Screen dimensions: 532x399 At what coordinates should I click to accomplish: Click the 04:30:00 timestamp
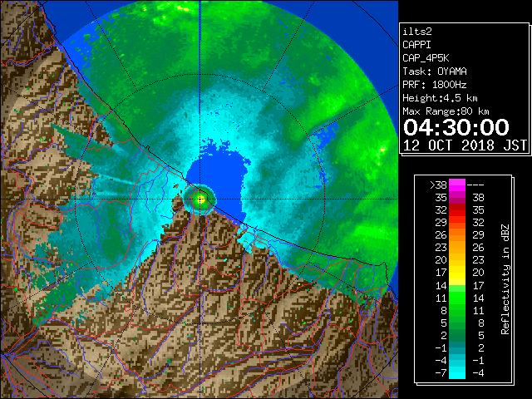tap(456, 127)
